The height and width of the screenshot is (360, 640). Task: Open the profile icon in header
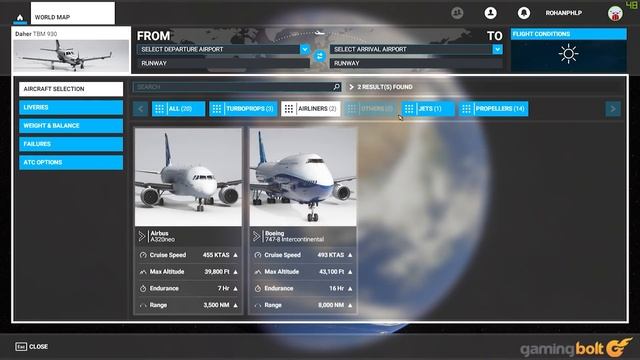point(490,13)
